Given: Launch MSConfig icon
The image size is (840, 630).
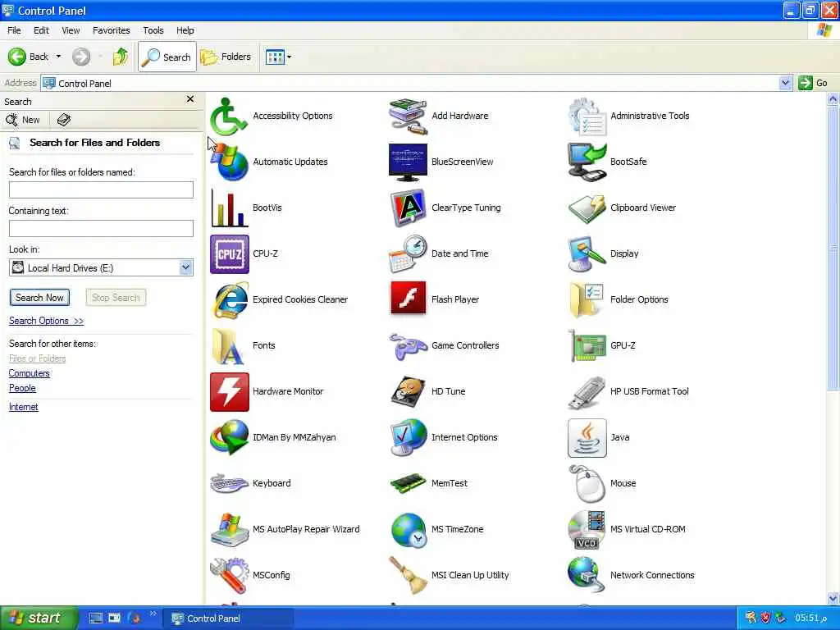Looking at the screenshot, I should tap(230, 575).
